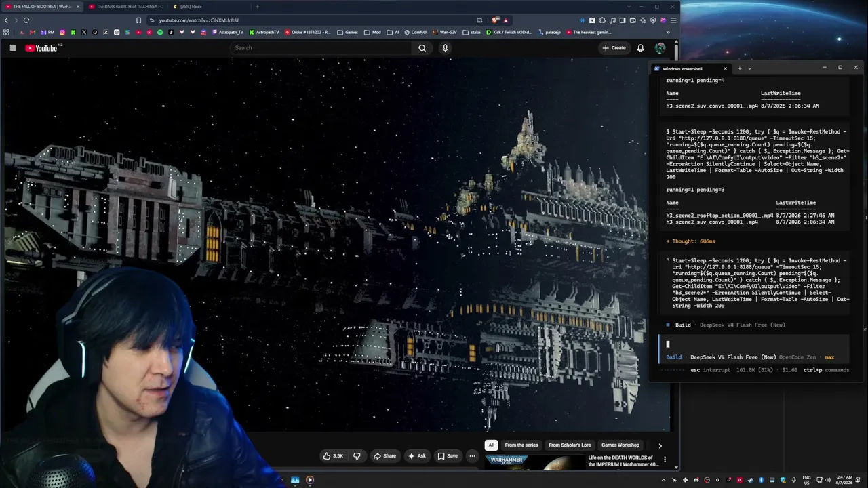Reload the page in the browser
The height and width of the screenshot is (488, 868).
(26, 20)
